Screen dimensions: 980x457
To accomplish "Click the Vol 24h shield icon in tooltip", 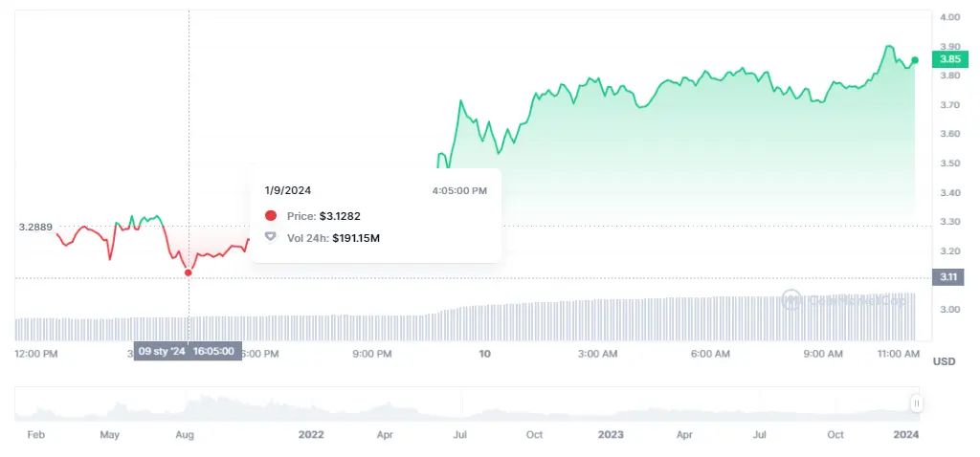I will [x=271, y=237].
